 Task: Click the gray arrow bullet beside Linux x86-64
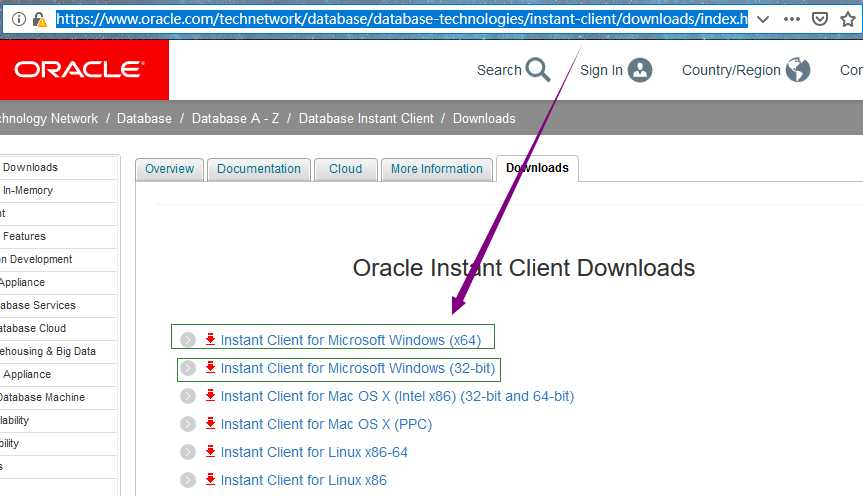(188, 453)
